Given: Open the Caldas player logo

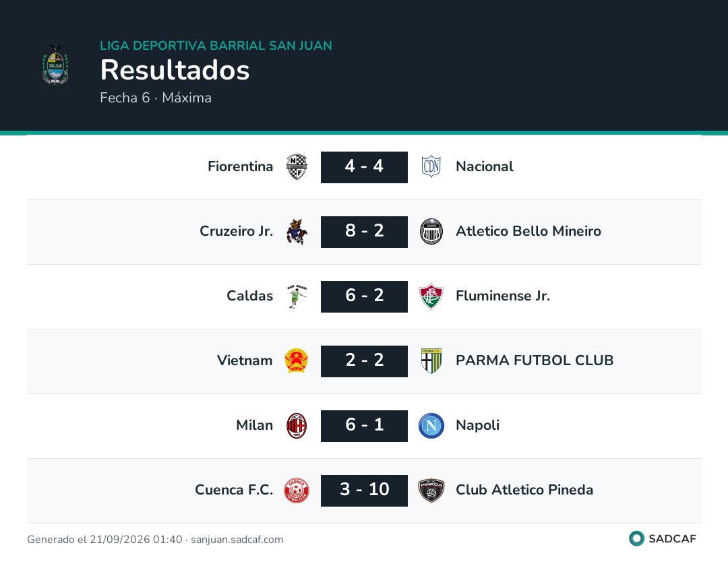Looking at the screenshot, I should (297, 296).
